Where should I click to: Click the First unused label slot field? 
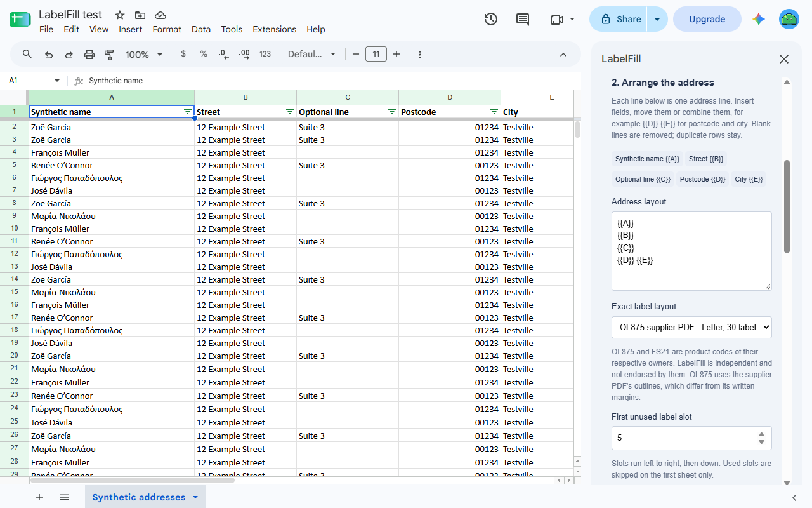tap(691, 438)
